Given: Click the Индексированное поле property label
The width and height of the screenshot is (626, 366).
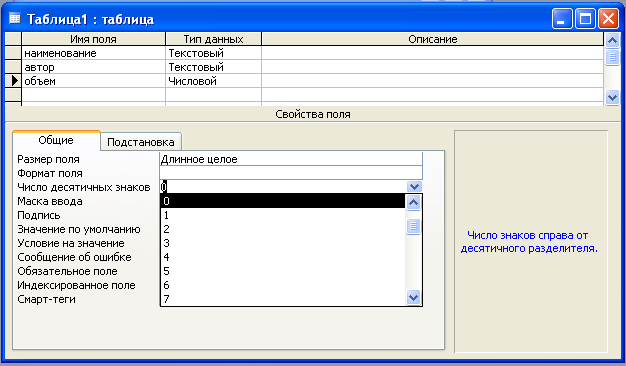Looking at the screenshot, I should click(x=76, y=285).
